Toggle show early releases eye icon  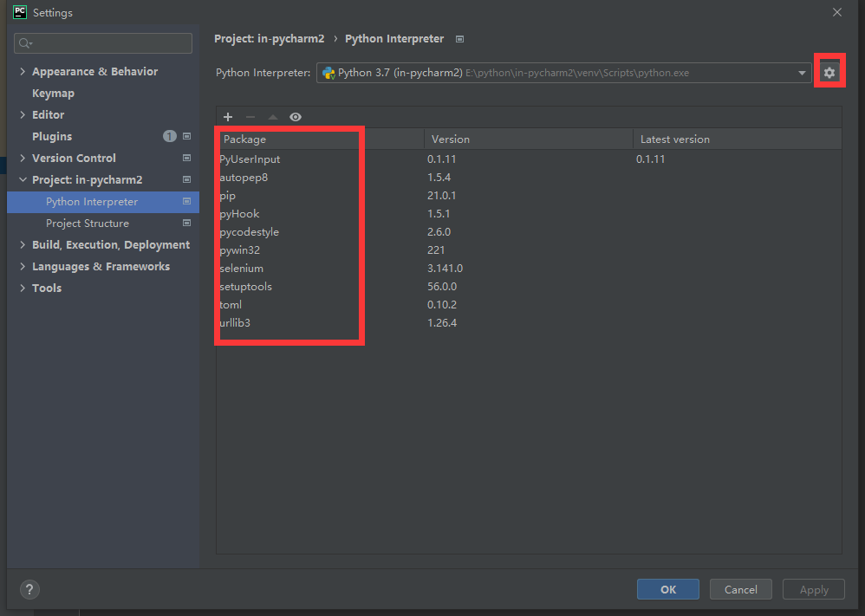(x=296, y=117)
